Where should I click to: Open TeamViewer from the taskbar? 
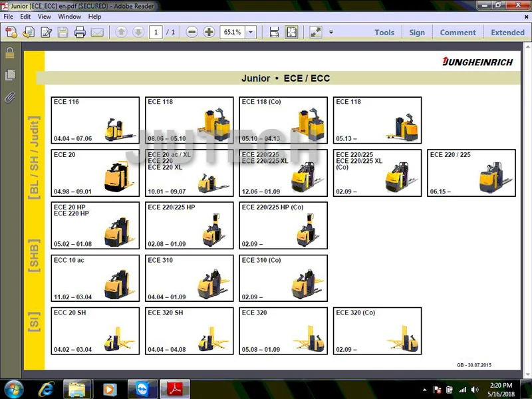pos(142,389)
